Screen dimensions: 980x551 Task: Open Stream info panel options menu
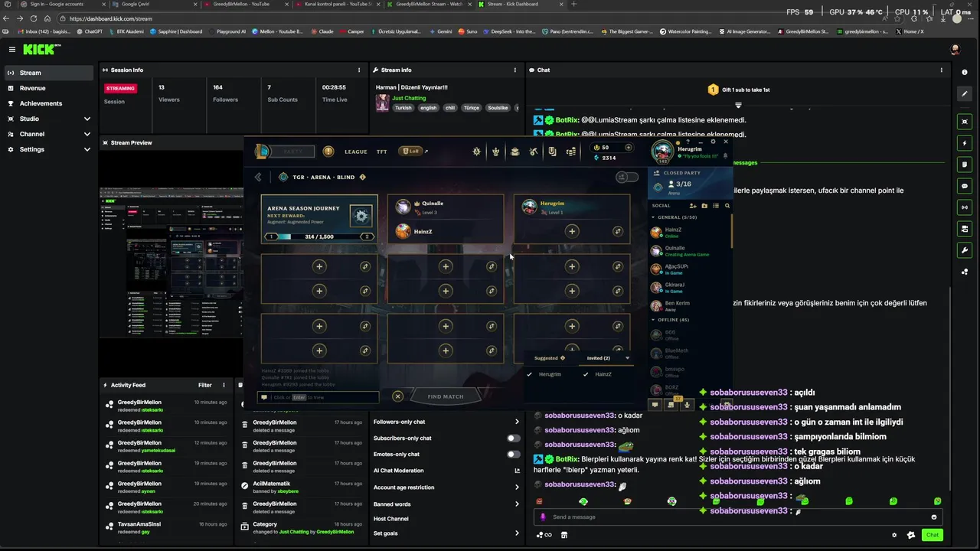515,70
